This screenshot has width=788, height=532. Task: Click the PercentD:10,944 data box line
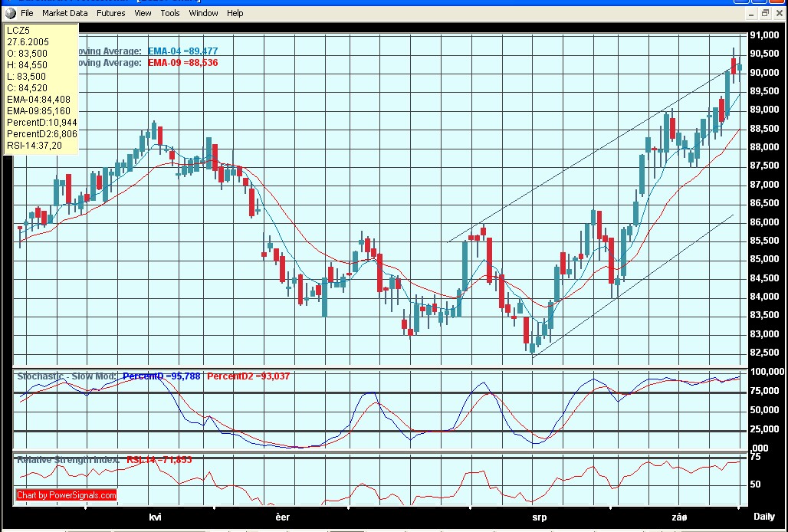[41, 123]
